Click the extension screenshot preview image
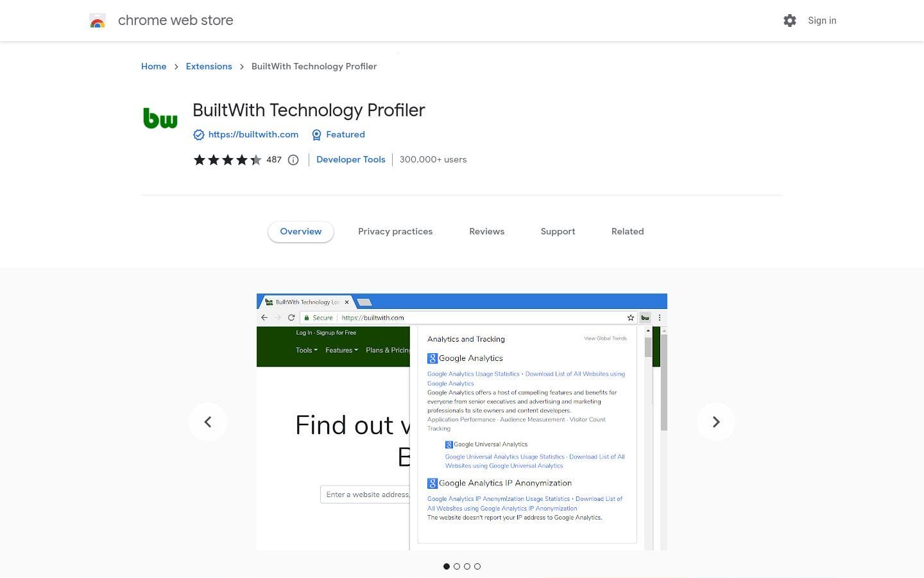The image size is (924, 578). [x=462, y=422]
